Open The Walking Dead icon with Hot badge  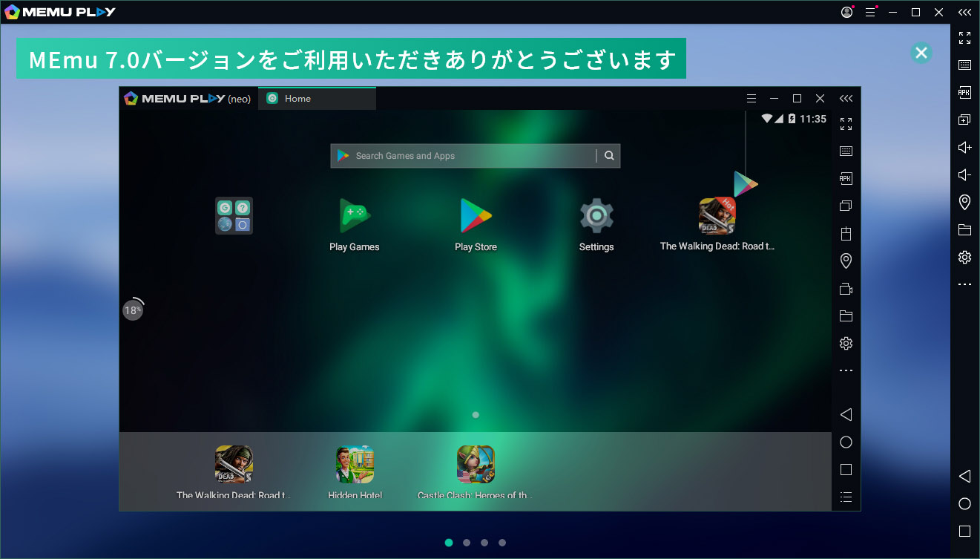[x=717, y=223]
